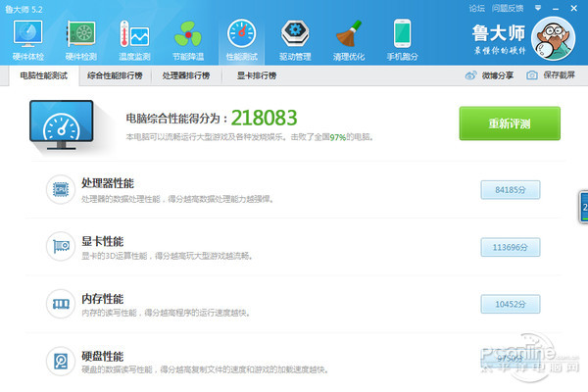Click the 113696分 graphics score button

pos(511,247)
